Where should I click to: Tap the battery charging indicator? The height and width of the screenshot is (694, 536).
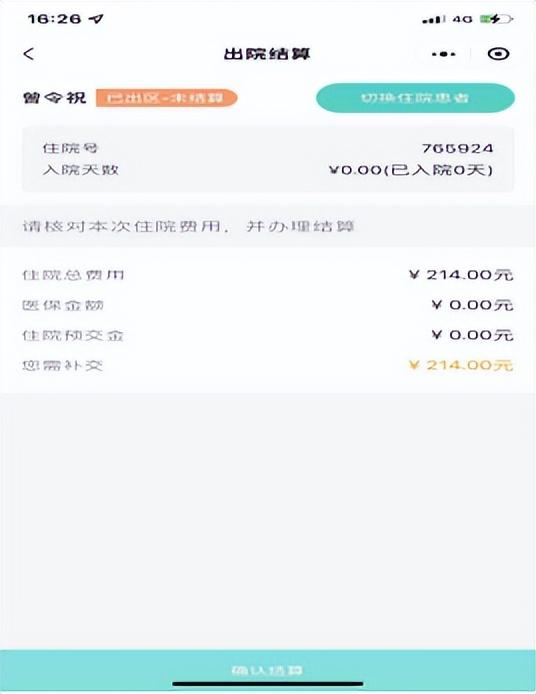click(497, 19)
